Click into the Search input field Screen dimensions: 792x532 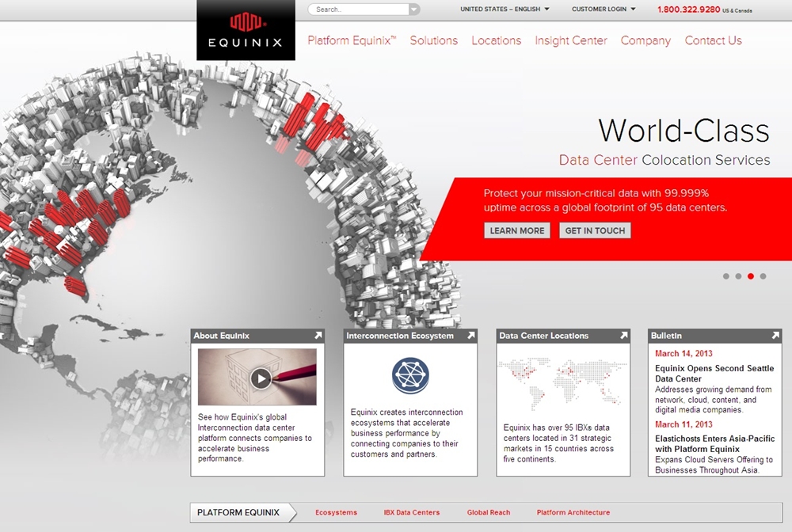[x=358, y=9]
